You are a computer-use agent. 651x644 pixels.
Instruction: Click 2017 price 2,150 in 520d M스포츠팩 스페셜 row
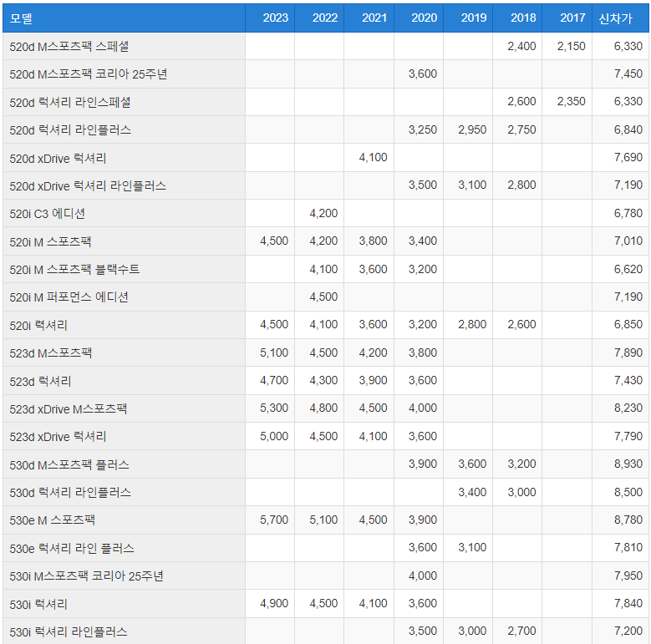pyautogui.click(x=571, y=46)
